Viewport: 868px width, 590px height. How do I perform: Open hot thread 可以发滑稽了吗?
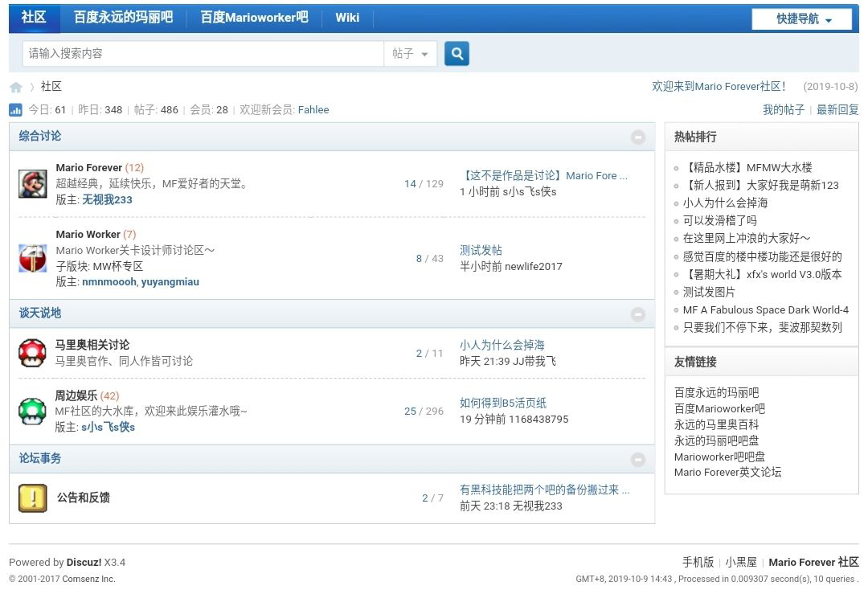pyautogui.click(x=719, y=220)
